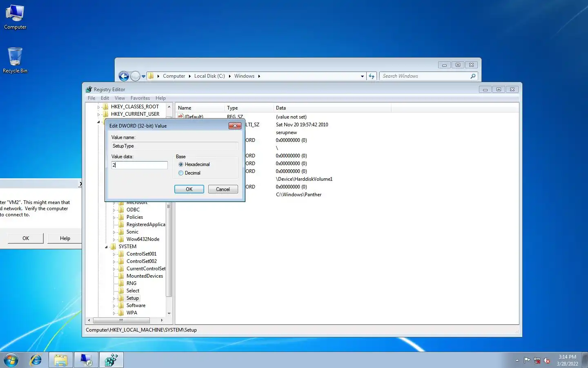Click the Wow6432Node folder icon
The height and width of the screenshot is (368, 588).
(x=121, y=239)
